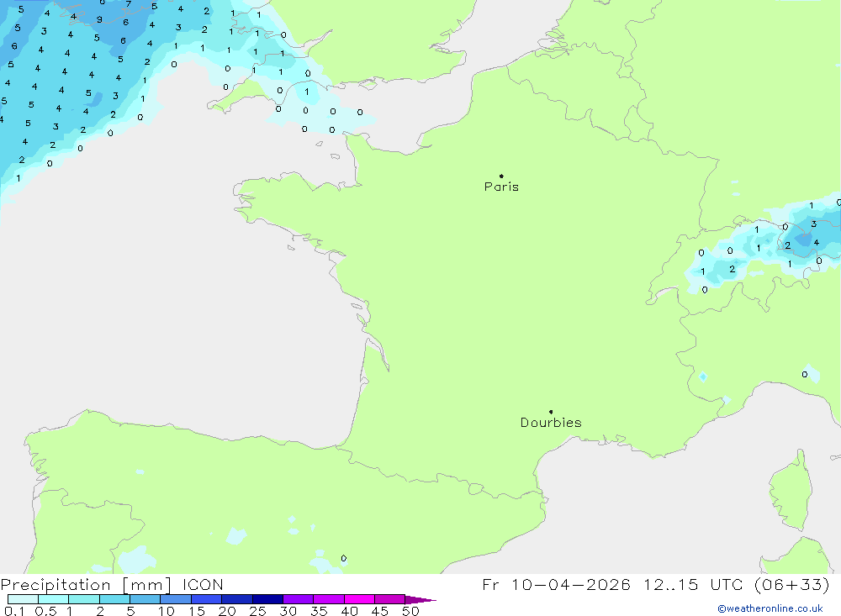841x616 pixels.
Task: Pick the 0.5–1 mm legend swatch
Action: (x=54, y=599)
